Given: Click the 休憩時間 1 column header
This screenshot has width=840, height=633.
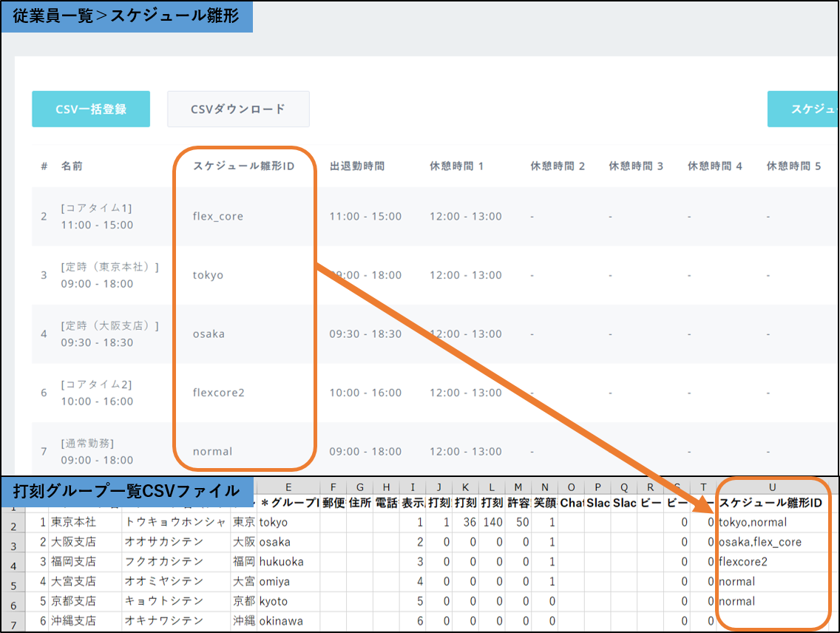Looking at the screenshot, I should pos(456,166).
